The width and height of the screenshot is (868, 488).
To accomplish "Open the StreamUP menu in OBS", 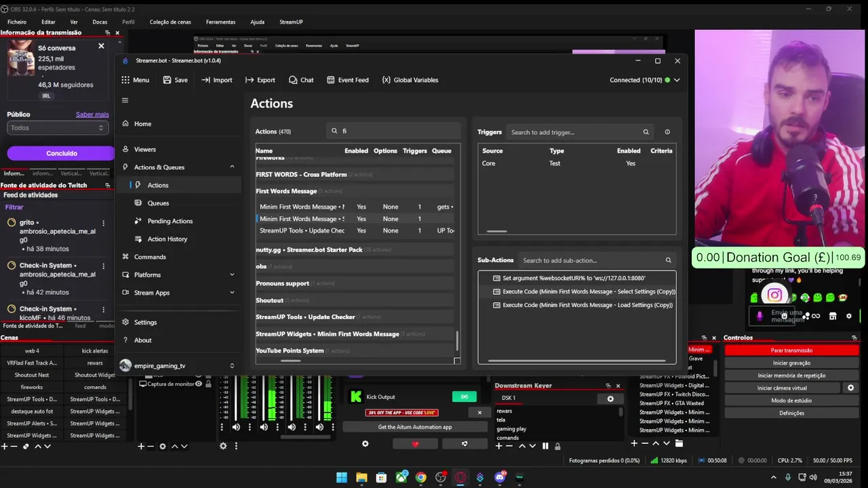I will pos(291,22).
